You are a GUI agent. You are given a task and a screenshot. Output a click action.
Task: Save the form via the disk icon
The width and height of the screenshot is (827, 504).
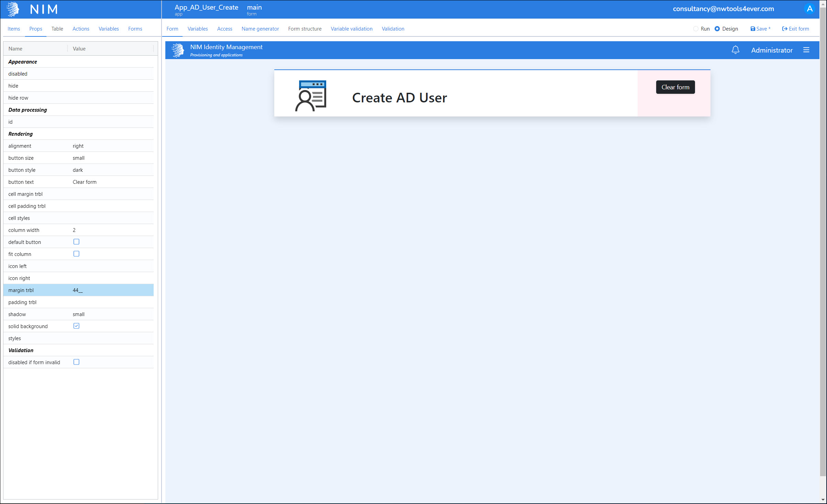coord(752,29)
